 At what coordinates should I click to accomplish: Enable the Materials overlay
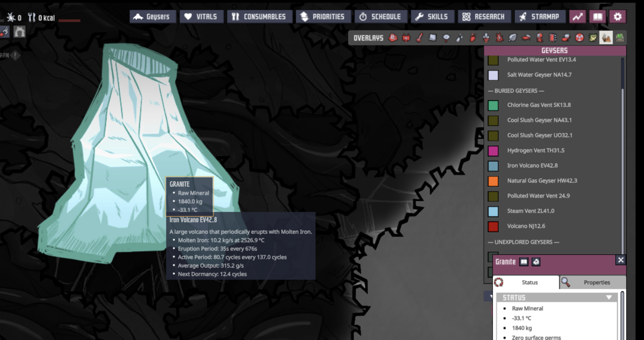[433, 38]
